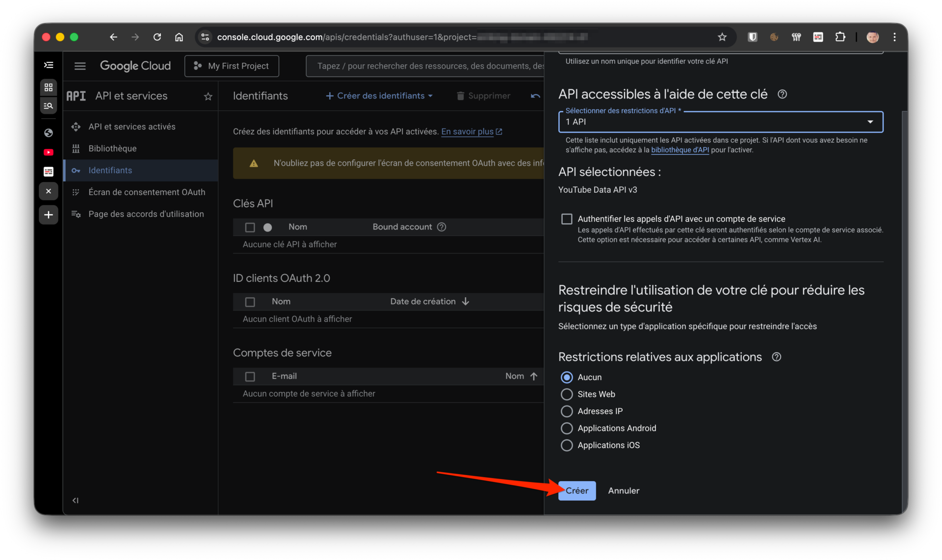Click the Aucun client OAuth à afficher row
Screen dimensions: 942x560
point(388,319)
